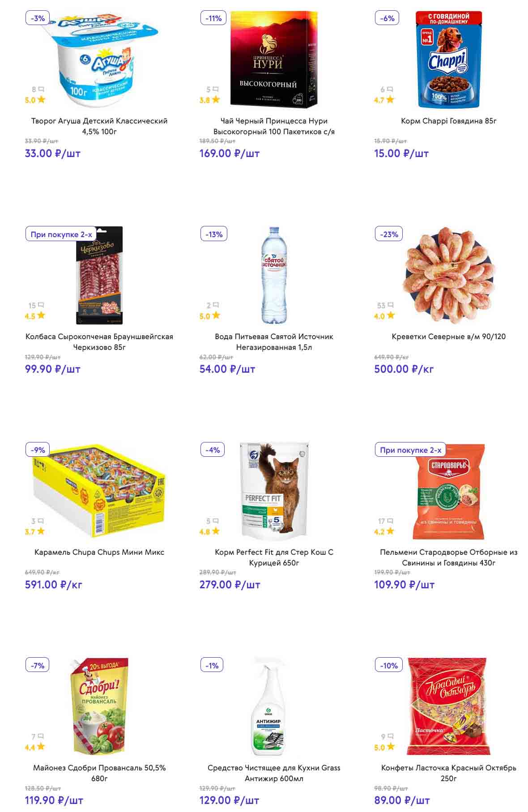Select the Святой Источник water bottle image
Image resolution: width=528 pixels, height=812 pixels.
click(274, 275)
